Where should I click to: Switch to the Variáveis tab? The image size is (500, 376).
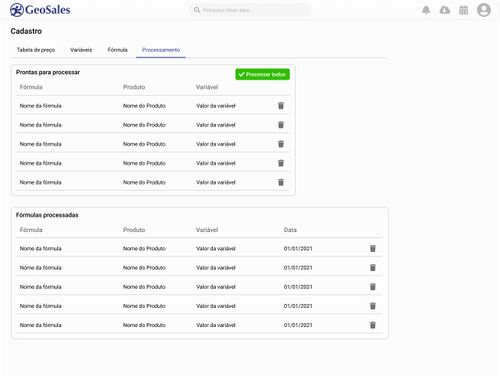pyautogui.click(x=81, y=50)
